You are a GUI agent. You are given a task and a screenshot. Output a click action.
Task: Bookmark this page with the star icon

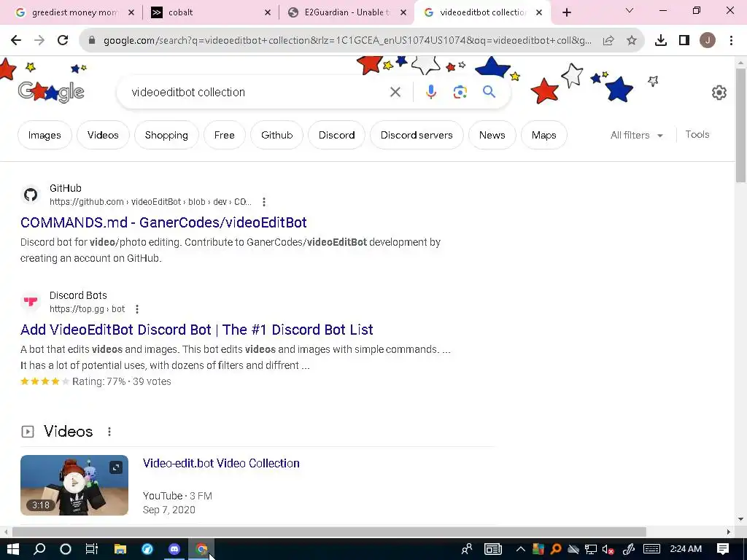tap(631, 41)
